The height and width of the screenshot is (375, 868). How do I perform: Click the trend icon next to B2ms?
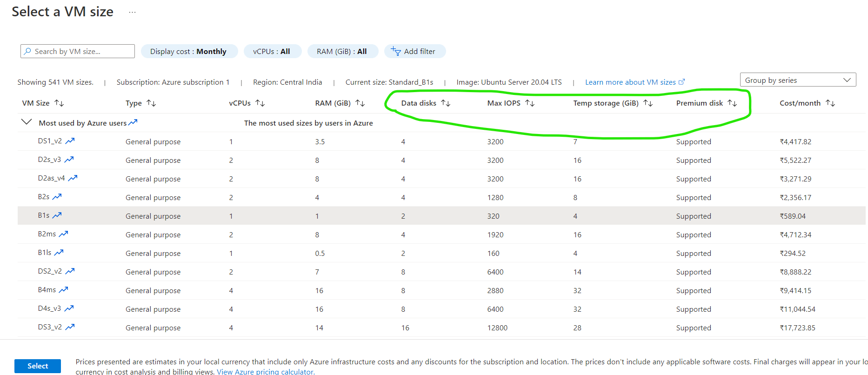click(63, 234)
